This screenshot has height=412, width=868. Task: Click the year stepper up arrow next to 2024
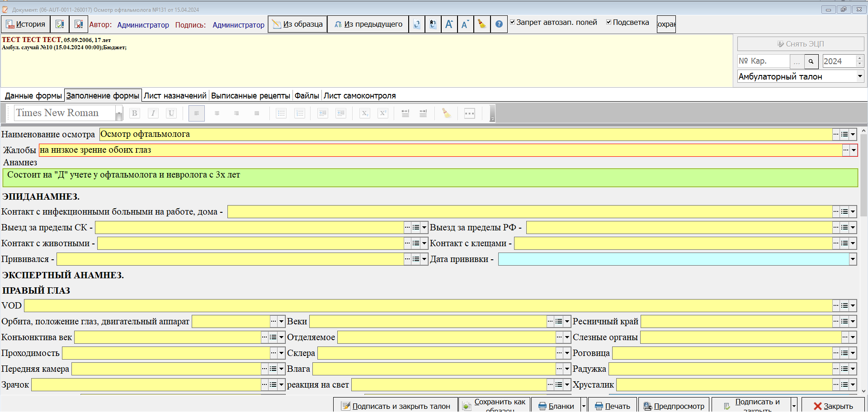pos(860,58)
